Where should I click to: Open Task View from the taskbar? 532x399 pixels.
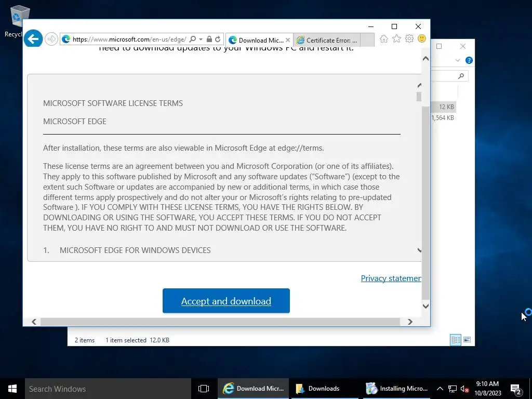204,389
